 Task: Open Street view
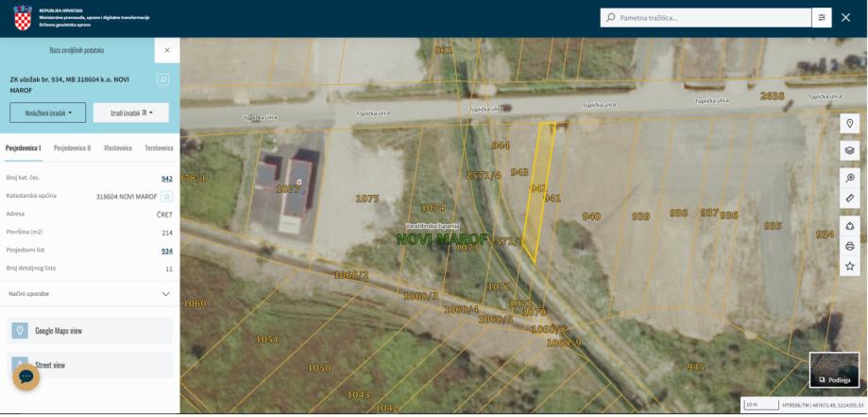[x=89, y=365]
